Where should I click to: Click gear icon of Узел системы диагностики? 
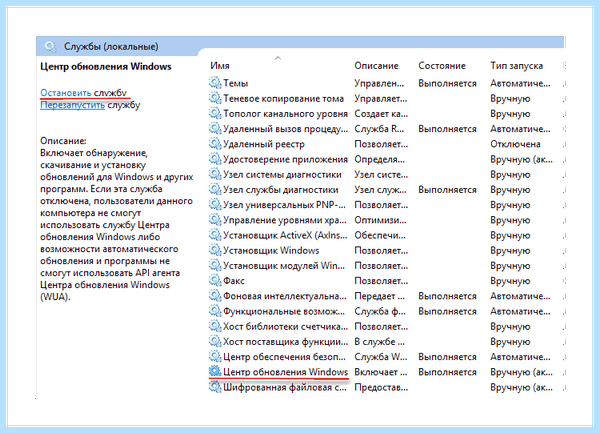click(x=215, y=174)
